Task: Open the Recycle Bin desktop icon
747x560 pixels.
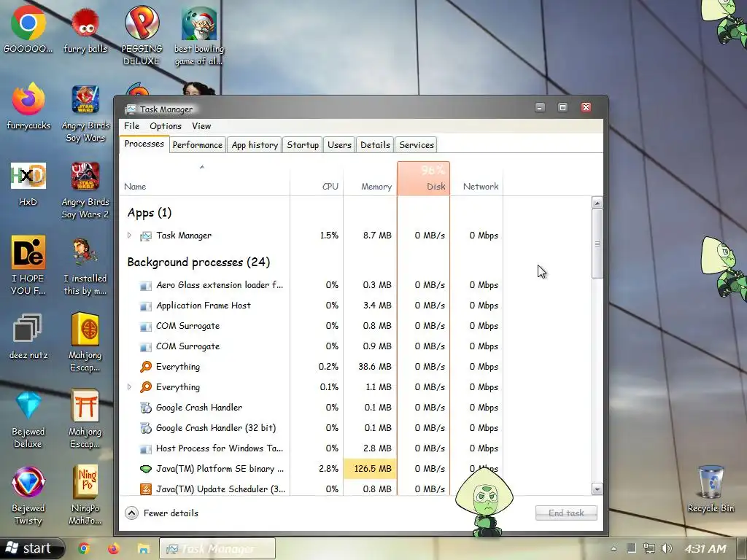Action: [711, 489]
